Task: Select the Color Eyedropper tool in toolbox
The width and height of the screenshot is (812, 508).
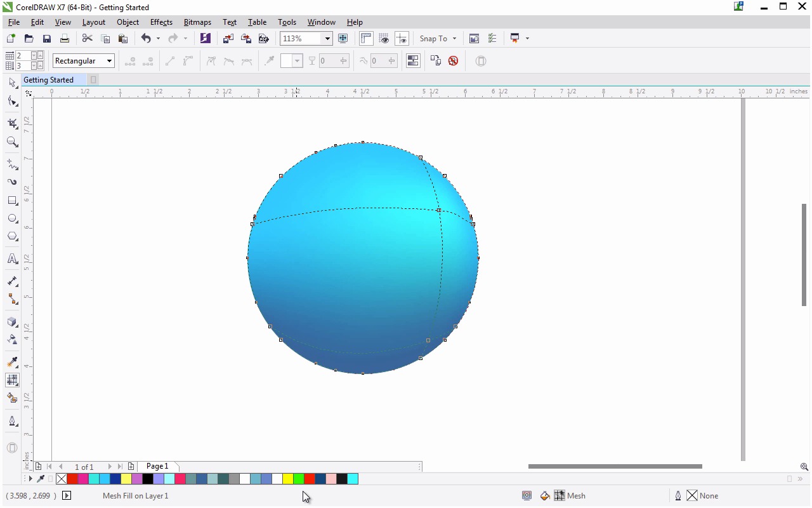Action: [x=12, y=362]
